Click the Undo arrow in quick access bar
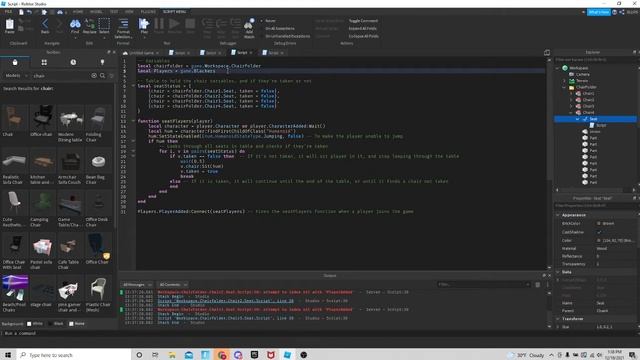Viewport: 640px width, 360px height. coord(29,12)
